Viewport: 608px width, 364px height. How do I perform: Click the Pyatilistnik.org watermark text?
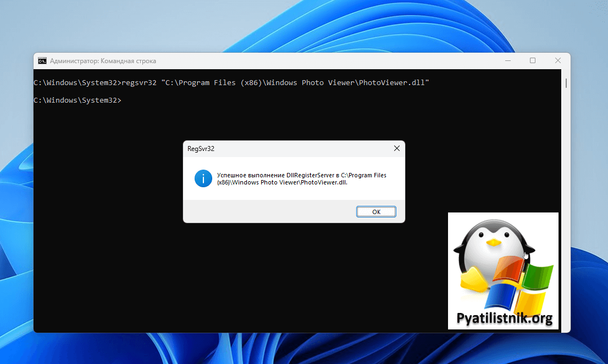tap(504, 318)
